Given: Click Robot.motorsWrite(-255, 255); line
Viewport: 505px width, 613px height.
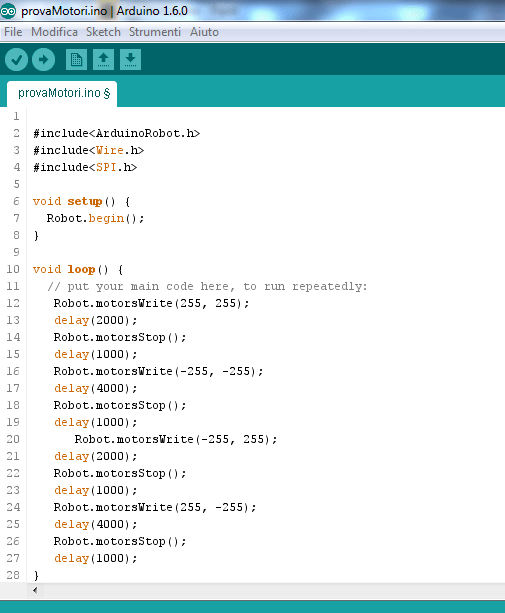Looking at the screenshot, I should click(175, 439).
